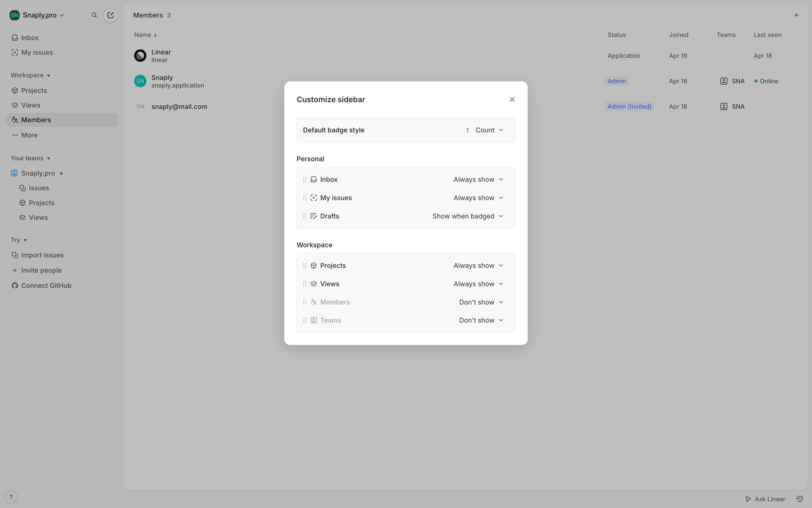The height and width of the screenshot is (508, 812).
Task: Click the GitHub logo icon
Action: [x=15, y=286]
